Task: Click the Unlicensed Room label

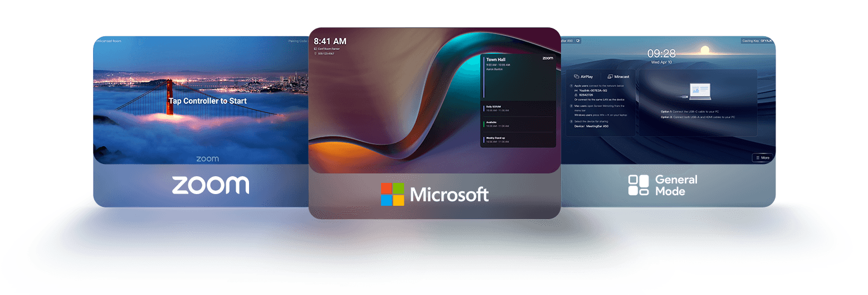Action: click(108, 41)
